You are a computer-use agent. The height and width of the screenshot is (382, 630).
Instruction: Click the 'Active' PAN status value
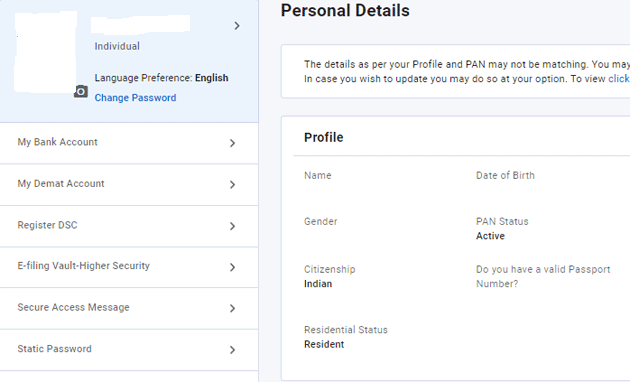coord(490,236)
